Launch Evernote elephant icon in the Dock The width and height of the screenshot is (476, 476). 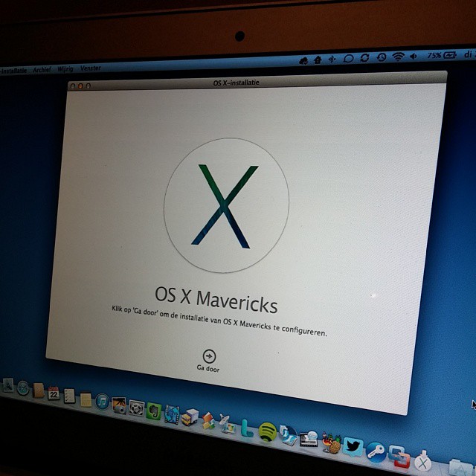[x=154, y=411]
